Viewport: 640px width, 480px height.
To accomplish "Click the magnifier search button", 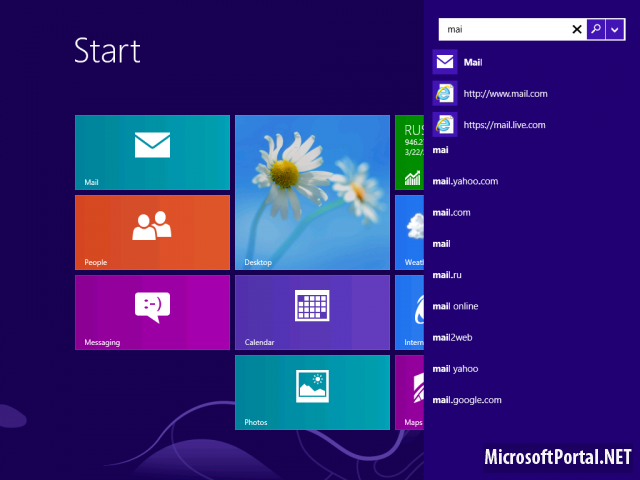I will point(596,29).
